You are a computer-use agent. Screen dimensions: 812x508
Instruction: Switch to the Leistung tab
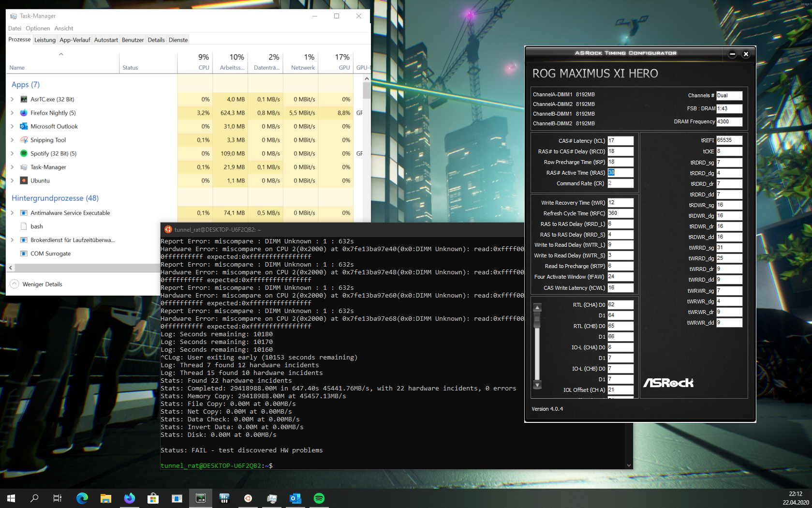pyautogui.click(x=45, y=40)
